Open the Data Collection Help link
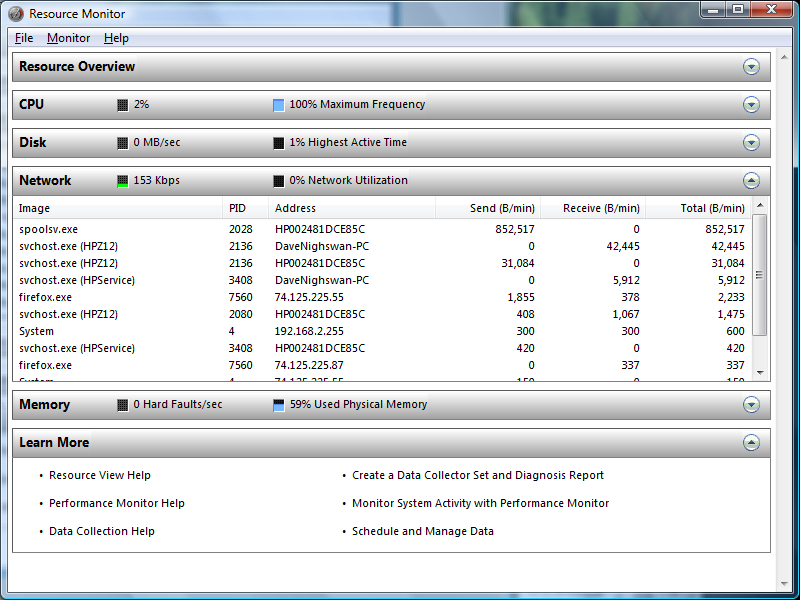Image resolution: width=800 pixels, height=600 pixels. pyautogui.click(x=102, y=531)
